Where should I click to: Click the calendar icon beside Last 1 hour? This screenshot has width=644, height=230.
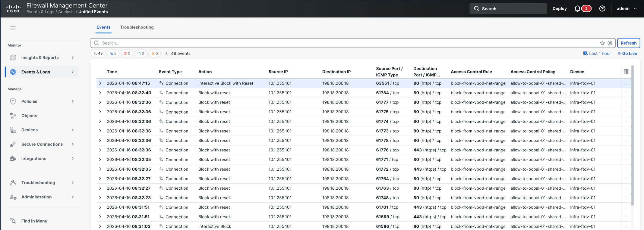click(585, 54)
